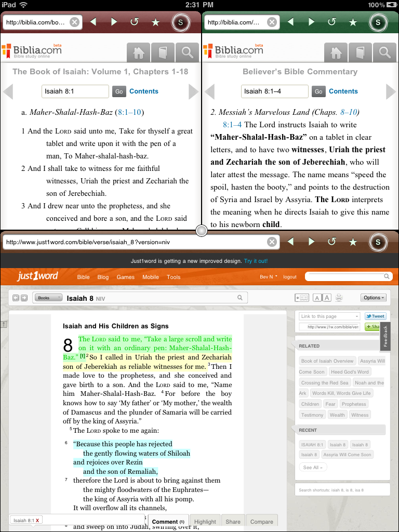Expand the Bev N user dropdown
Viewport: 399px width, 532px height.
269,277
